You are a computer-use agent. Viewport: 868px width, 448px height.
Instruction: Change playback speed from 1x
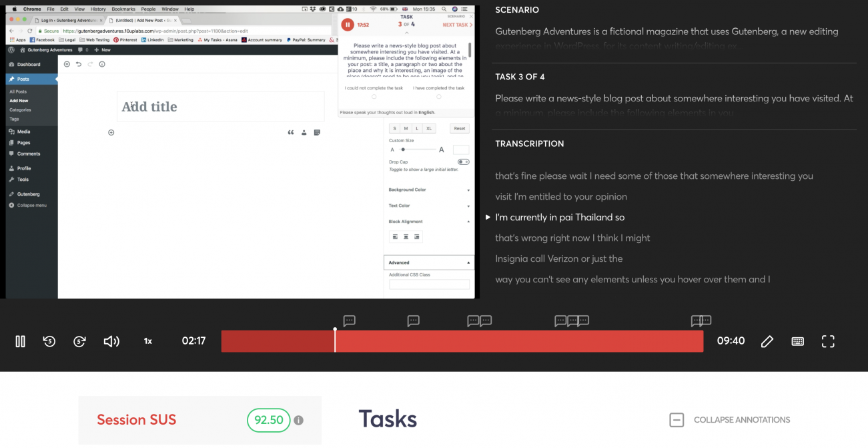[148, 341]
